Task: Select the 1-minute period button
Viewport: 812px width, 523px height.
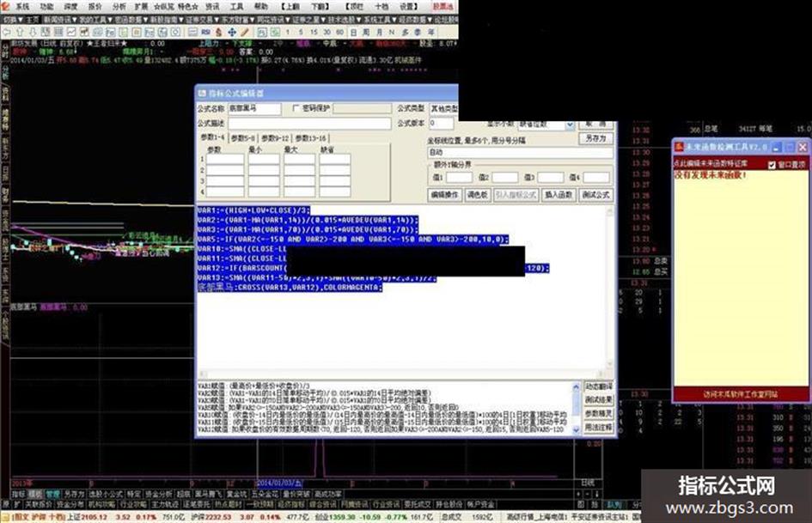Action: [x=287, y=32]
